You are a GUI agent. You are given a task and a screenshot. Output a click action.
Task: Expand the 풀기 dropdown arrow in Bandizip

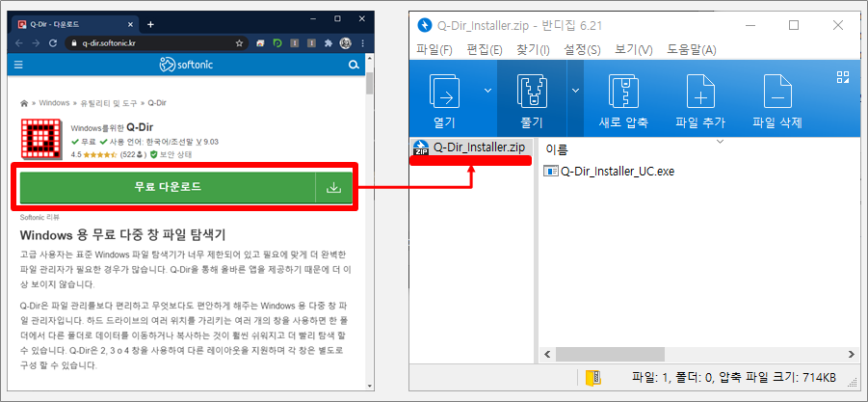click(576, 91)
